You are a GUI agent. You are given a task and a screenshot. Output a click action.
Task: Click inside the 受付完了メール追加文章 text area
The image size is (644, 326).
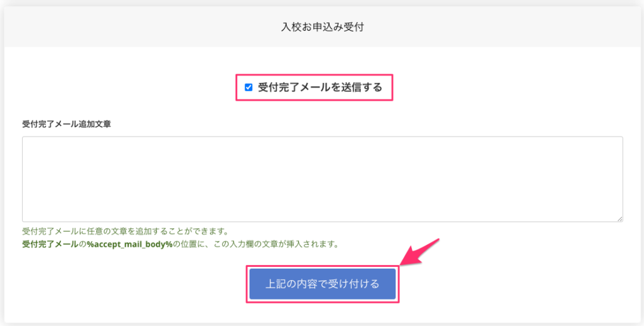pos(322,179)
